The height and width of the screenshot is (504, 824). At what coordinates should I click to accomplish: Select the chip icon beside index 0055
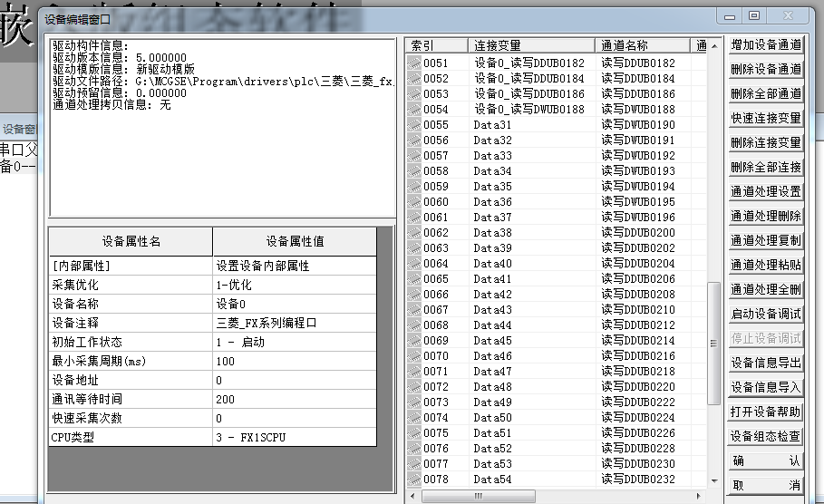(414, 124)
